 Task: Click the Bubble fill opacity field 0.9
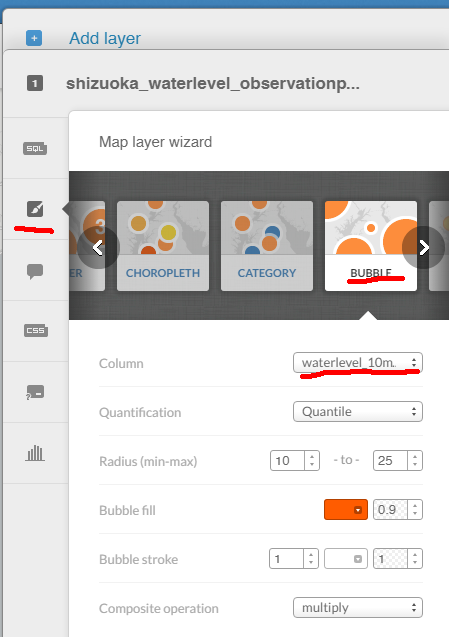[x=390, y=509]
